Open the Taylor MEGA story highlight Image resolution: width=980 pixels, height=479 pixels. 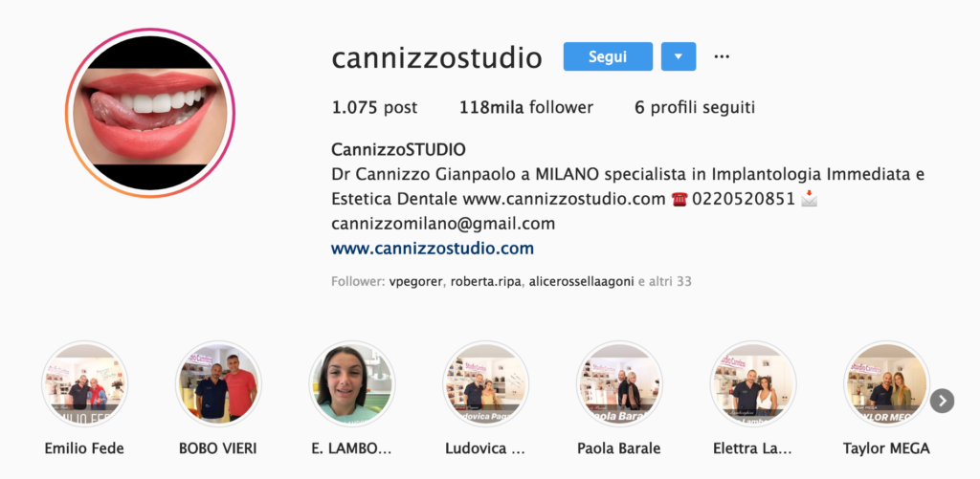[x=887, y=383]
